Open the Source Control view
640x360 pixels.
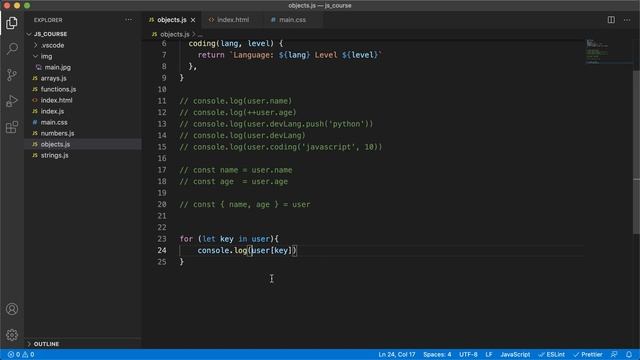pos(12,75)
